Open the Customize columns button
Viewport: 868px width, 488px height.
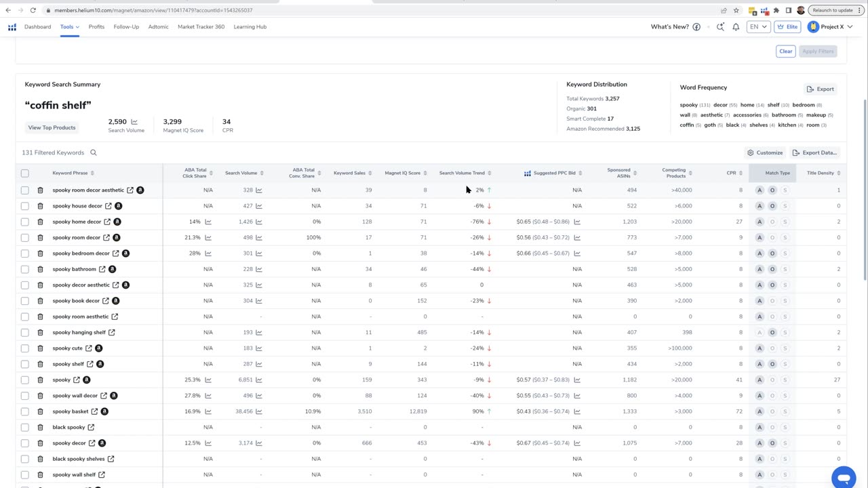pyautogui.click(x=764, y=153)
